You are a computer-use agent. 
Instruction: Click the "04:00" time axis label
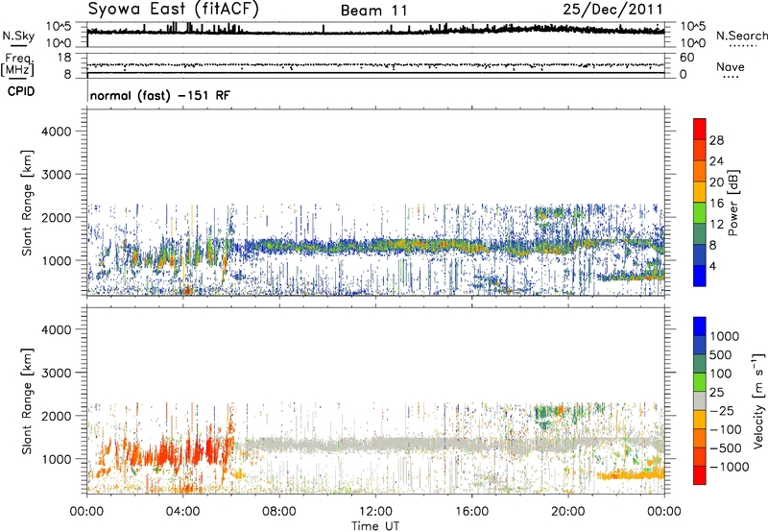(x=182, y=512)
